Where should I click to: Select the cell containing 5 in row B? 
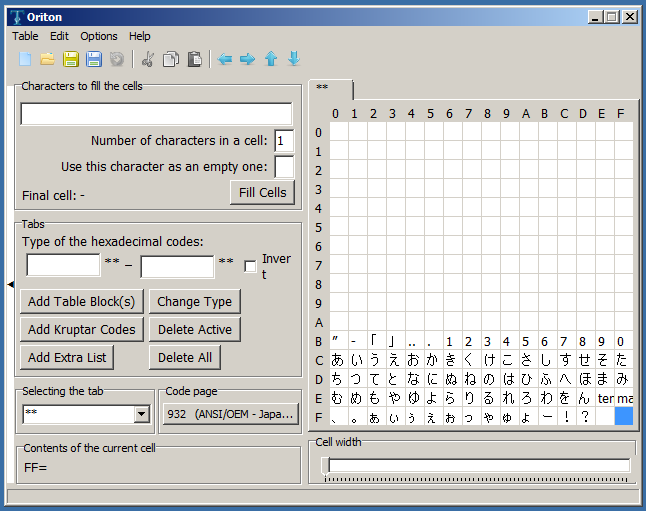point(529,341)
